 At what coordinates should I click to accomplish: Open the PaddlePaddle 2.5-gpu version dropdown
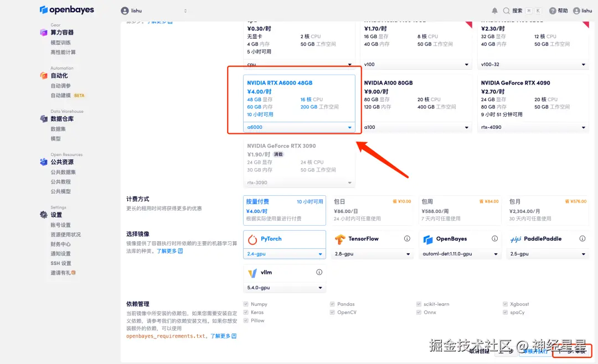548,254
